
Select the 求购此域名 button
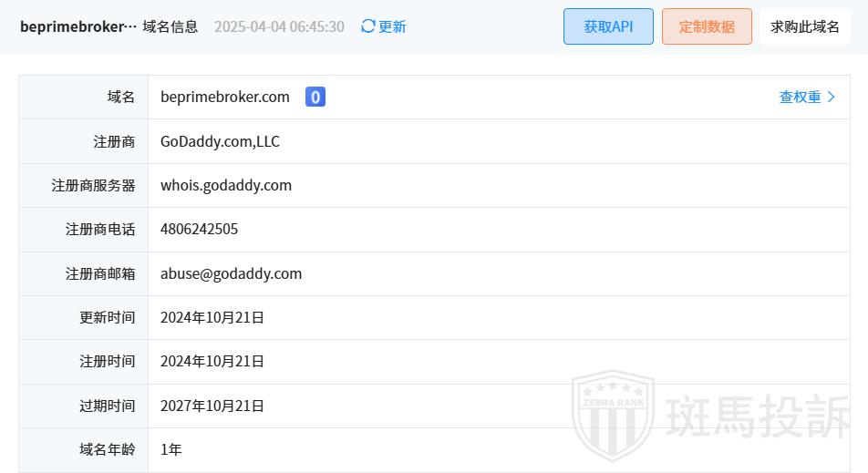(805, 26)
